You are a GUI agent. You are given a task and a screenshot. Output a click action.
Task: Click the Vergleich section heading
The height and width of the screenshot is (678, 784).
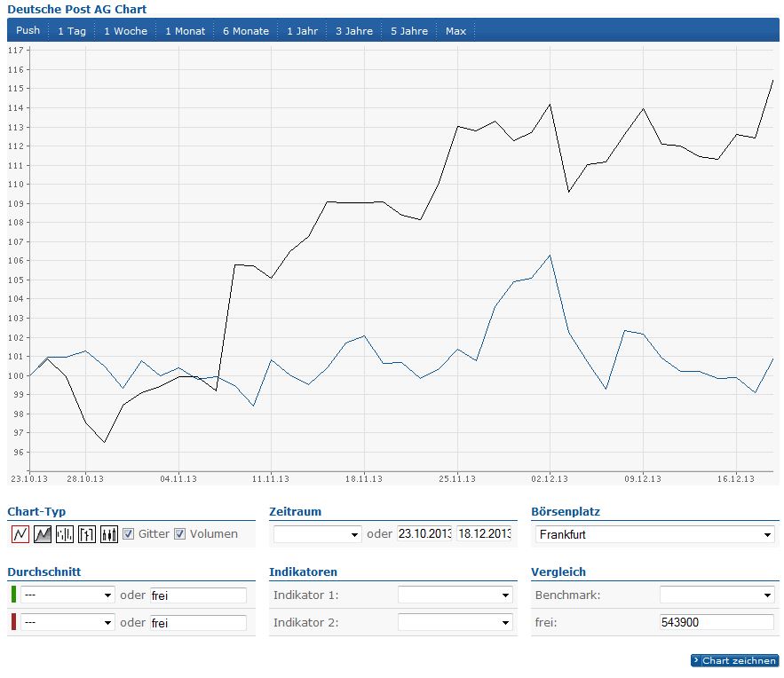pyautogui.click(x=558, y=572)
